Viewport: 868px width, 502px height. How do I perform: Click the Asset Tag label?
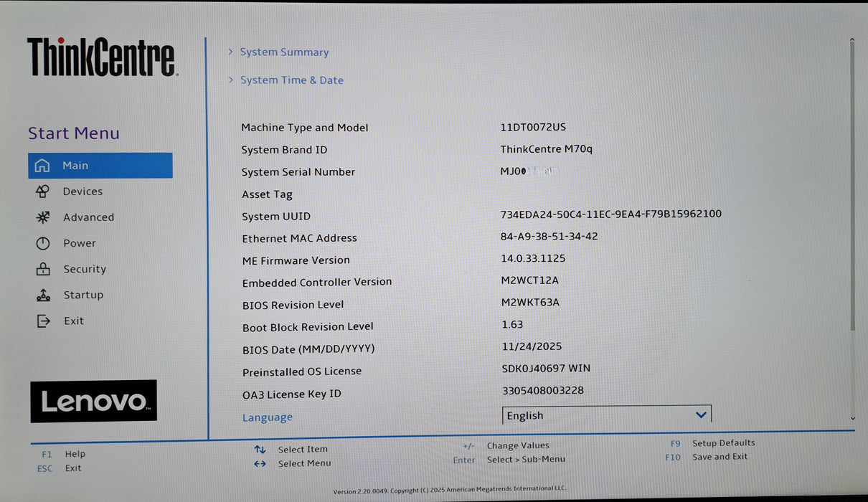267,194
